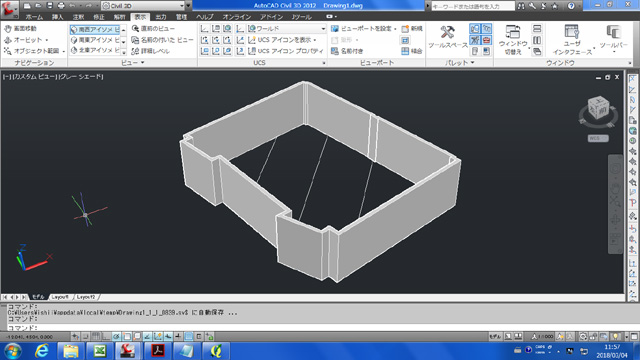640x360 pixels.
Task: Expand the View (ビュー) panel arrow
Action: [x=142, y=63]
